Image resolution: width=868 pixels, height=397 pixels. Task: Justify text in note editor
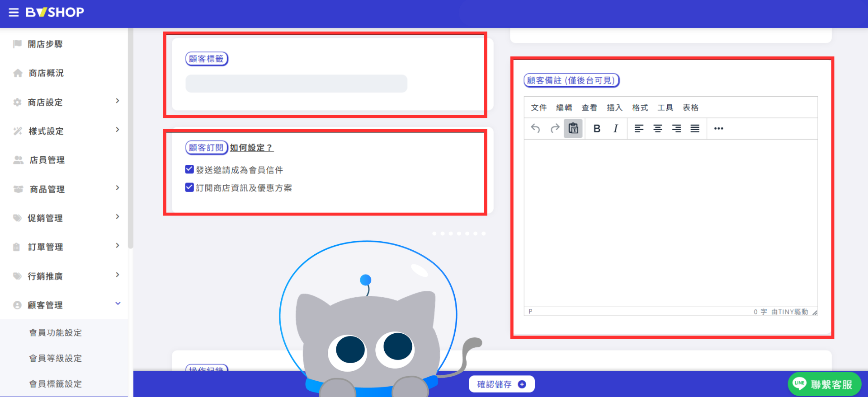tap(695, 129)
